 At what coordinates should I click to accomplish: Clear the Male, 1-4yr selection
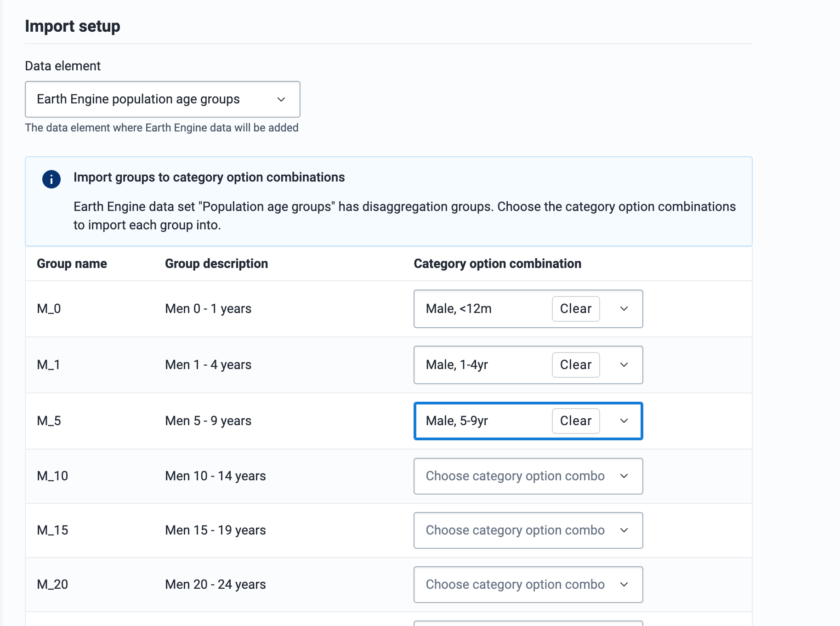point(575,365)
